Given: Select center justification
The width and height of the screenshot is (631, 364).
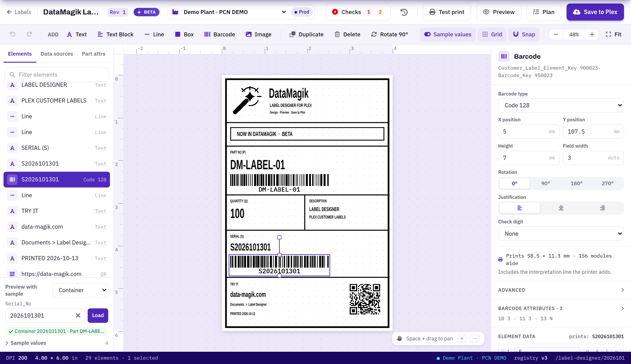Looking at the screenshot, I should [x=561, y=208].
